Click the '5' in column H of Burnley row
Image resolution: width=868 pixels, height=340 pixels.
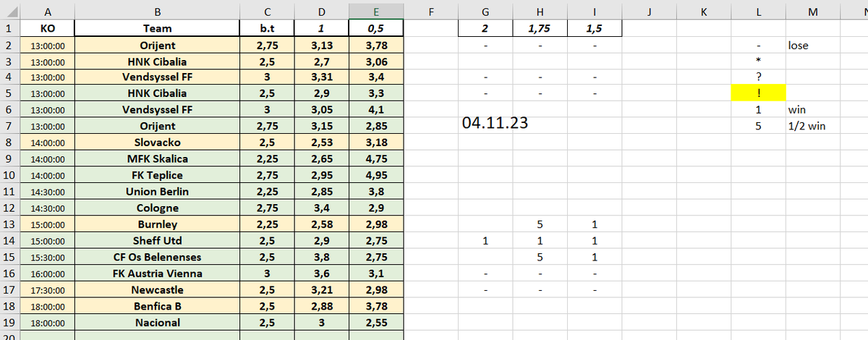coord(540,224)
